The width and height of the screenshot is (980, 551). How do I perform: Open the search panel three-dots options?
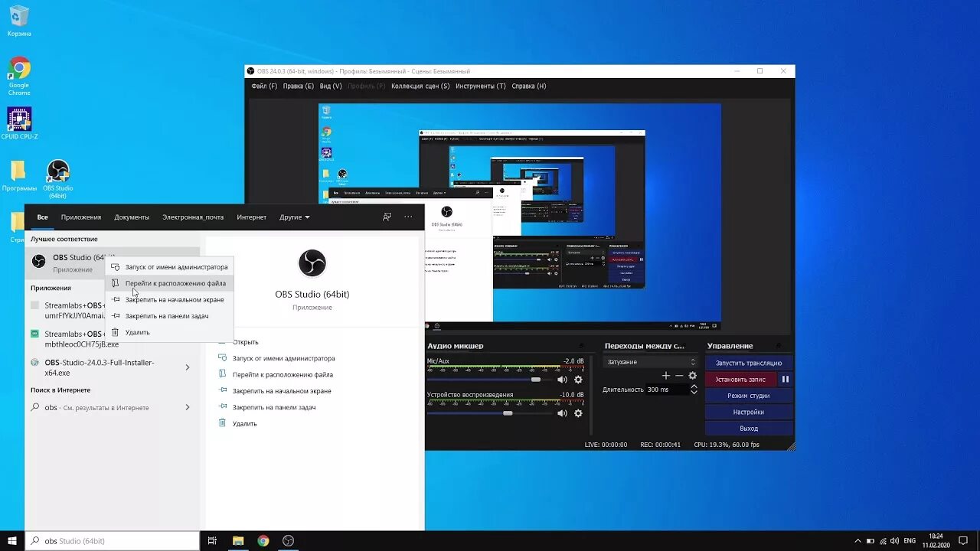click(x=408, y=217)
